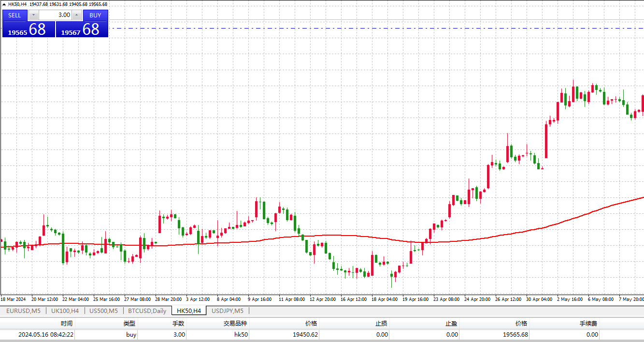
Task: Click the BUY button
Action: pos(95,15)
